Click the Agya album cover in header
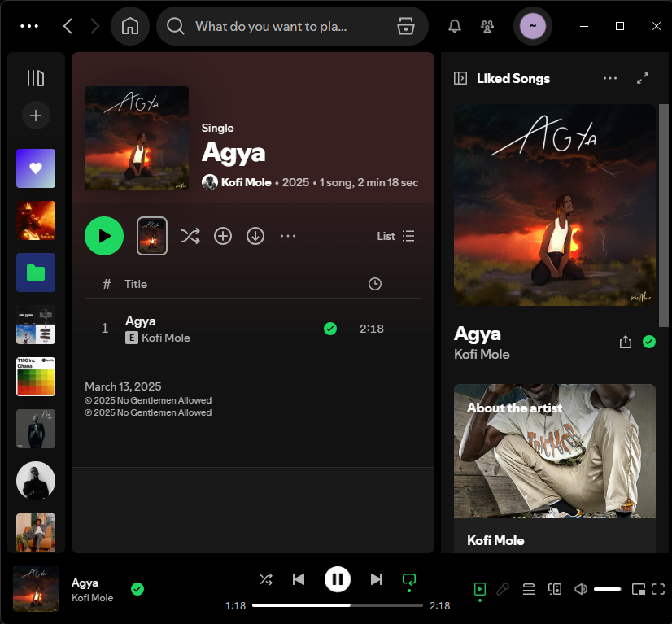 point(137,138)
